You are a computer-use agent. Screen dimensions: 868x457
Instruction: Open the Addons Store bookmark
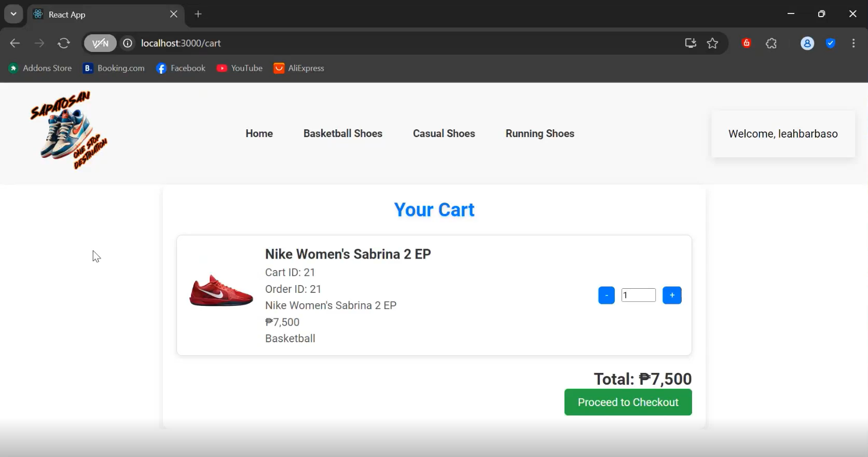click(x=40, y=68)
